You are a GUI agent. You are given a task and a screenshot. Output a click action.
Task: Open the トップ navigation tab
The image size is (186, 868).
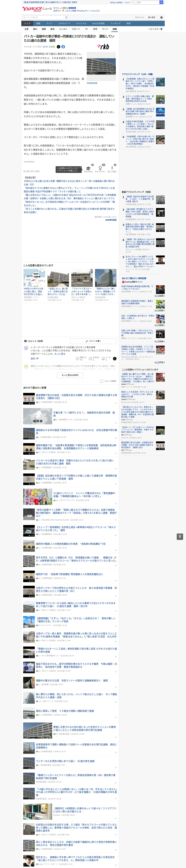[x=27, y=23]
